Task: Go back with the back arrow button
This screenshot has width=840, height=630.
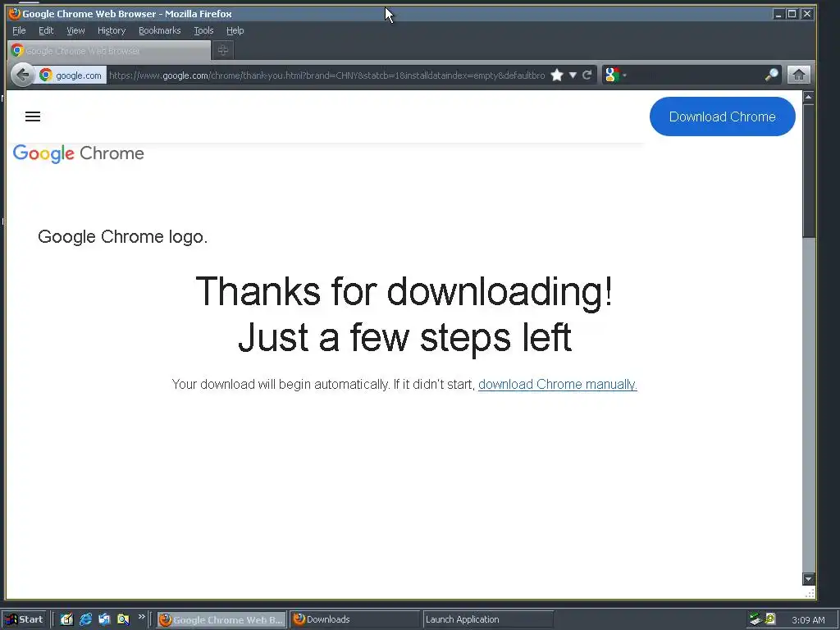Action: (22, 75)
